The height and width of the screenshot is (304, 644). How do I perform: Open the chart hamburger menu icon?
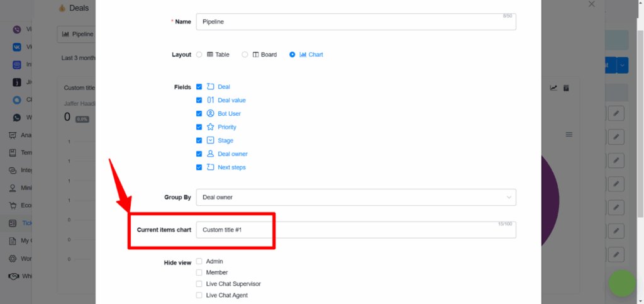click(569, 135)
